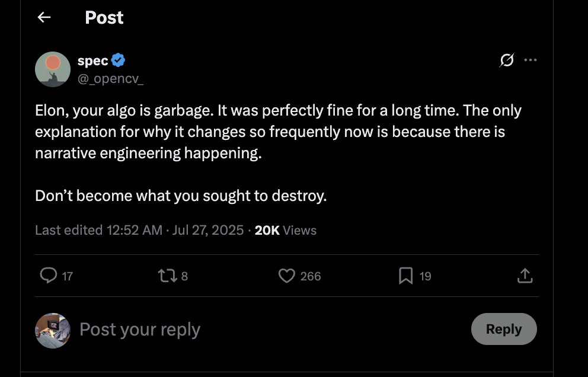Open spec's profile picture
This screenshot has width=588, height=377.
[53, 69]
